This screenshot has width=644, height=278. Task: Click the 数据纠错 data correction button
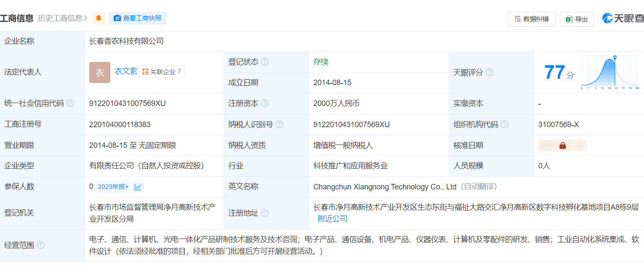[532, 19]
